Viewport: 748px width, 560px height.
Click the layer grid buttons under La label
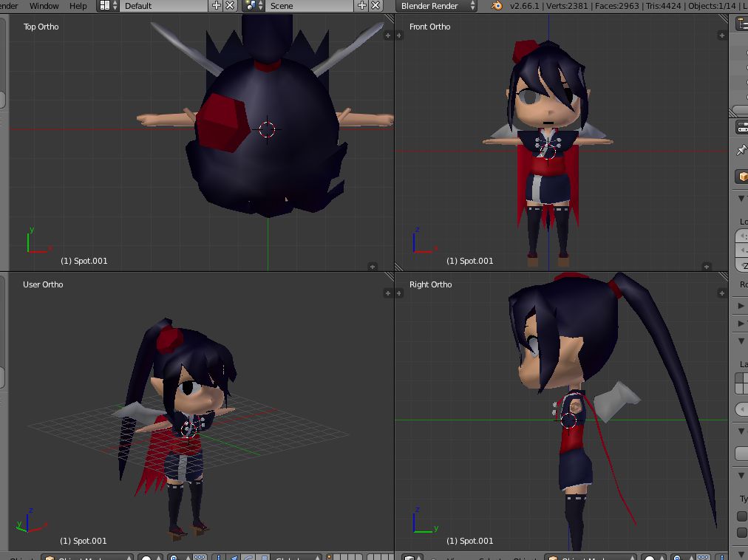[741, 383]
